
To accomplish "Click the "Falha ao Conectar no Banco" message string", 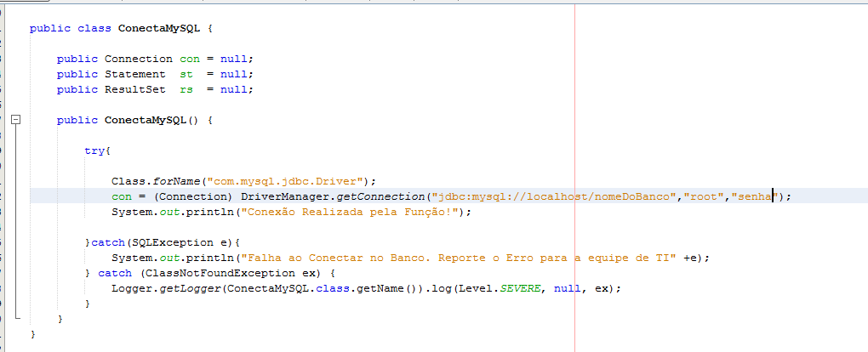I will [457, 258].
